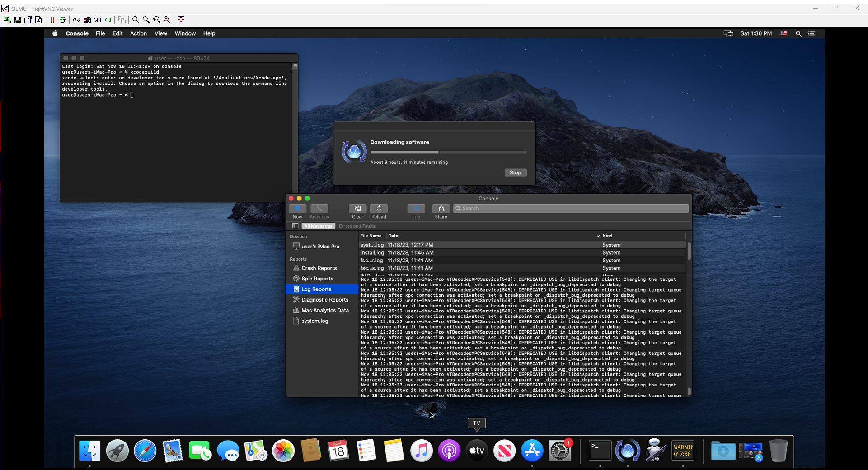Image resolution: width=868 pixels, height=470 pixels.
Task: Clear the Console log view
Action: click(x=357, y=209)
